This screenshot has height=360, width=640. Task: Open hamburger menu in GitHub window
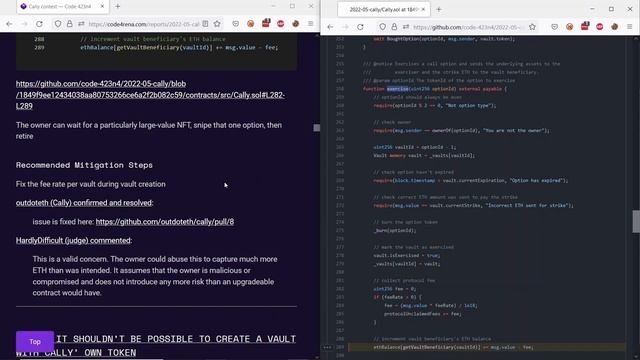(629, 27)
